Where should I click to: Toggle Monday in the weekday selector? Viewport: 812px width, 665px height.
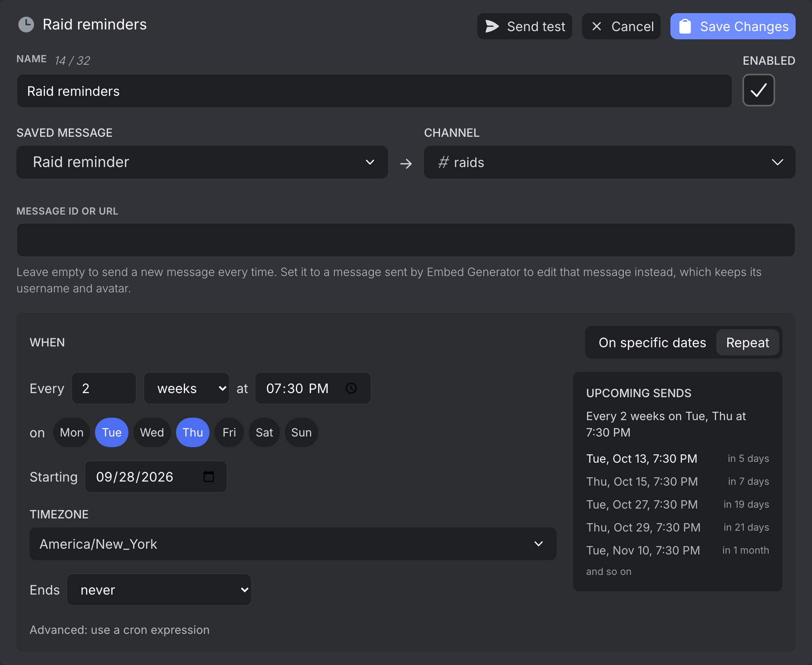(72, 432)
